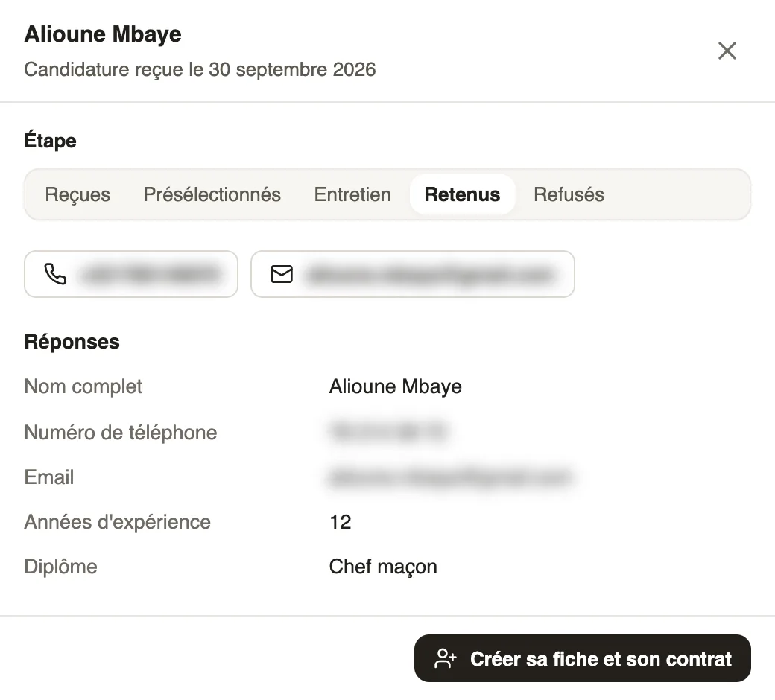Select the Chef maçon diploma value
Screen dimensions: 775x700
coord(383,567)
